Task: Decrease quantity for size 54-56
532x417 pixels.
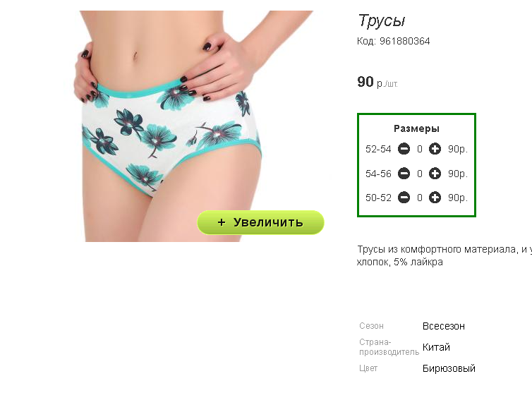Action: [x=404, y=174]
